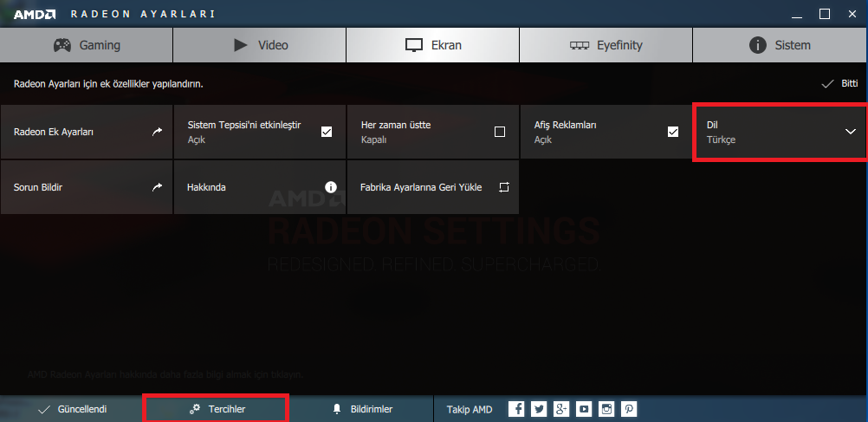Close the Radeon Ayarları window
Screen dimensions: 868x422
[852, 15]
